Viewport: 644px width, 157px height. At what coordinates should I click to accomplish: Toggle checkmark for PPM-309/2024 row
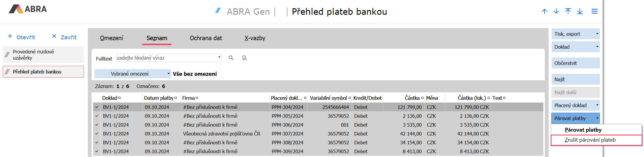click(97, 151)
